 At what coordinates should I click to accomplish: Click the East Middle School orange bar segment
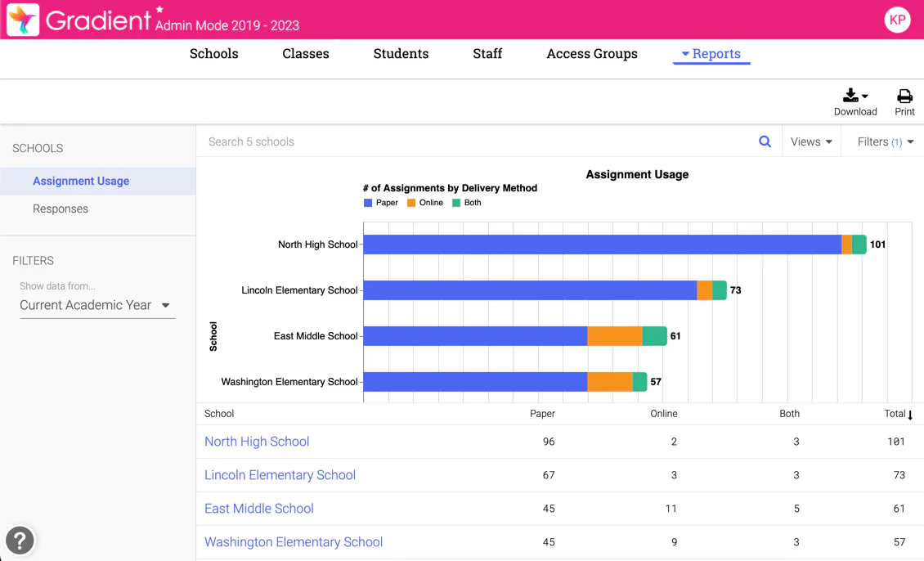pyautogui.click(x=615, y=336)
